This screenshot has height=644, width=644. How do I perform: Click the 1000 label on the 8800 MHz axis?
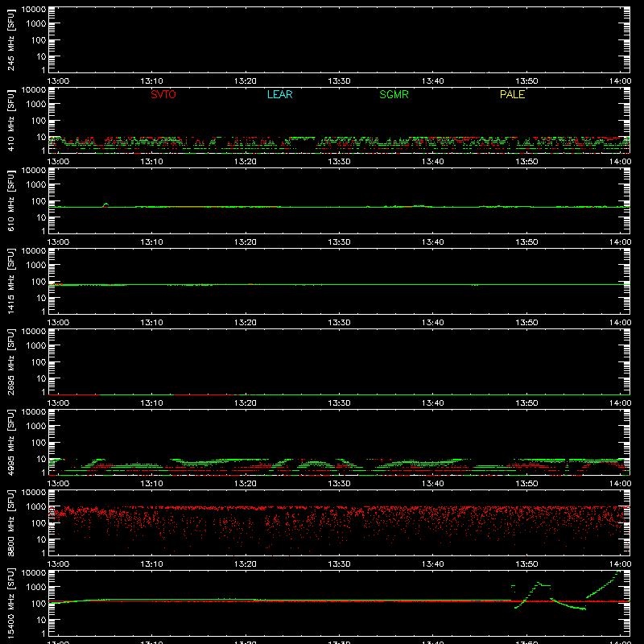point(36,507)
